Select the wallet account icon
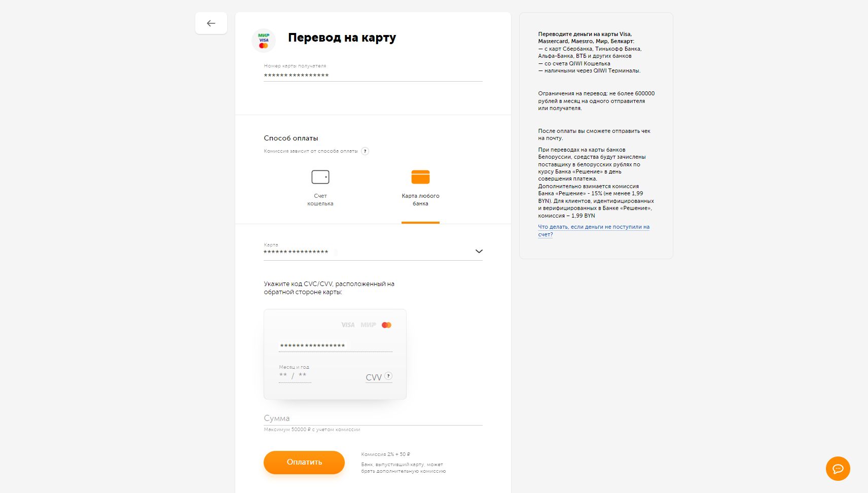Screen dimensions: 868x493 (x=320, y=177)
